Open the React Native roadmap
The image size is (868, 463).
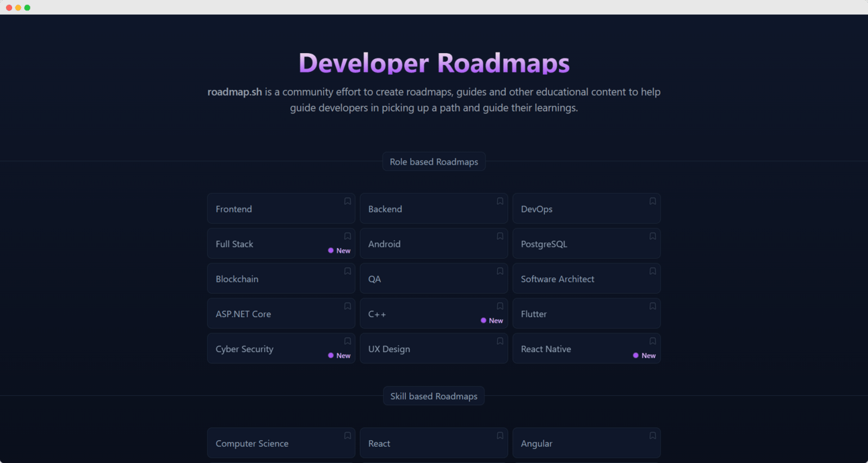click(587, 348)
